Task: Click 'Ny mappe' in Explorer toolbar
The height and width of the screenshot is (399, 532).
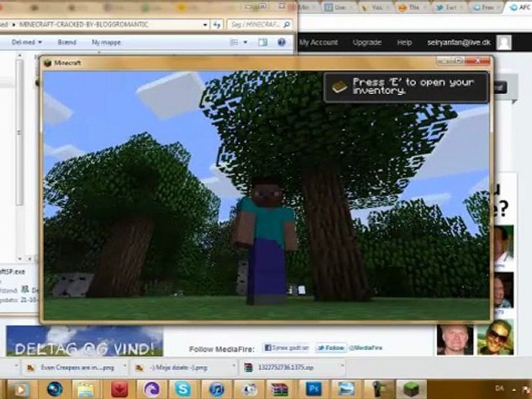Action: [106, 43]
